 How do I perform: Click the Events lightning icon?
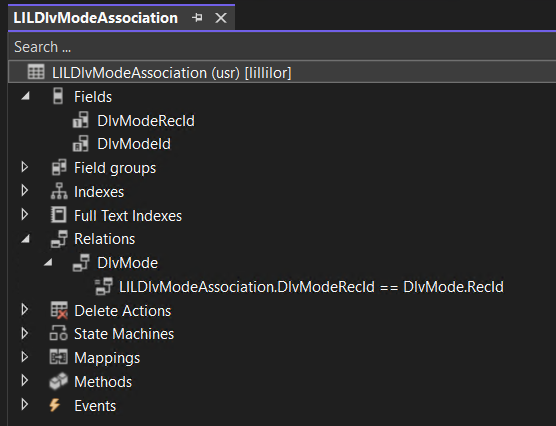coord(55,405)
